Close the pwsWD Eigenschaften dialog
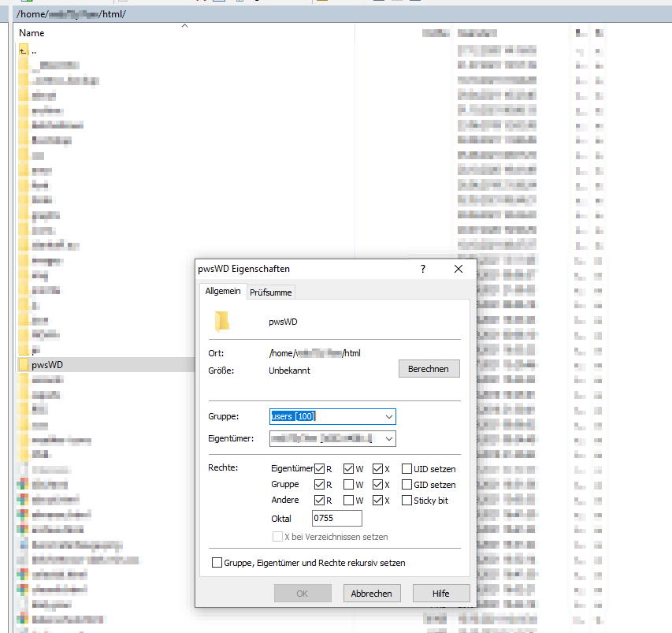 (459, 269)
